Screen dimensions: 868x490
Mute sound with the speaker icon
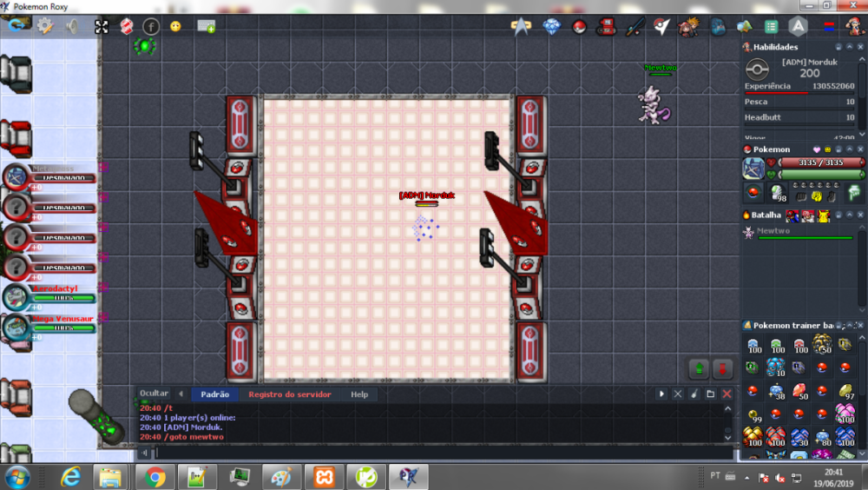point(73,26)
